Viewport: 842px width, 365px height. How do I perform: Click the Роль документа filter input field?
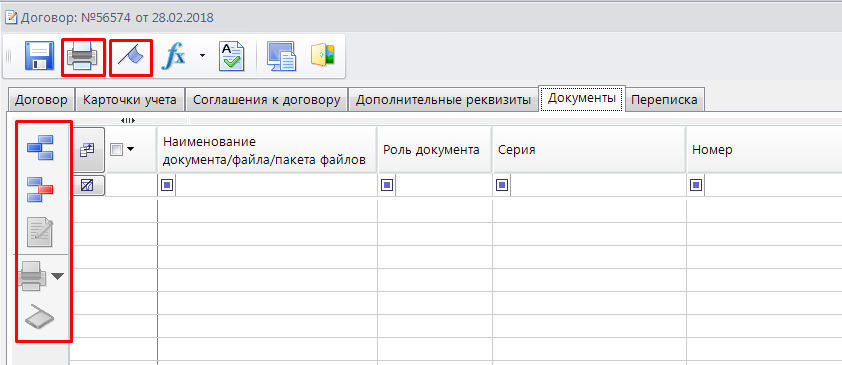click(444, 186)
